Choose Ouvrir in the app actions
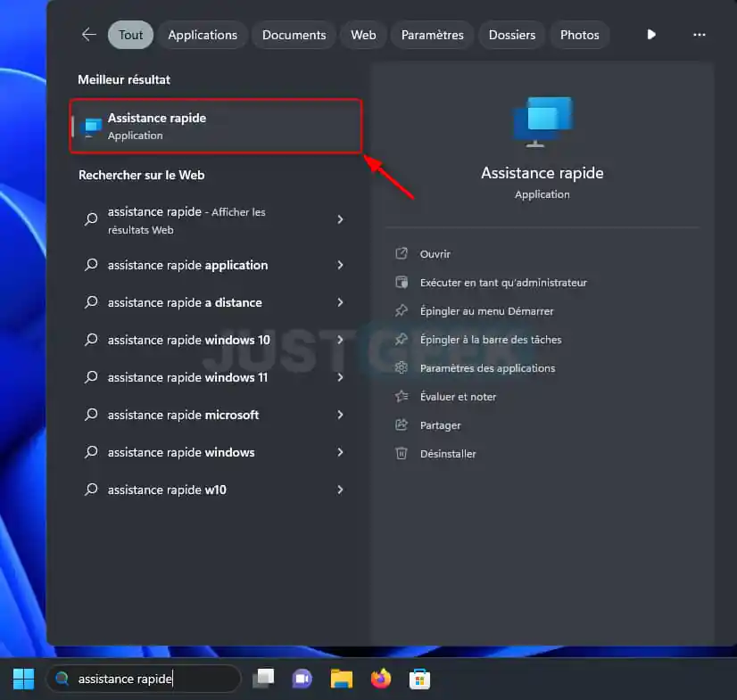Viewport: 737px width, 700px height. (x=435, y=254)
